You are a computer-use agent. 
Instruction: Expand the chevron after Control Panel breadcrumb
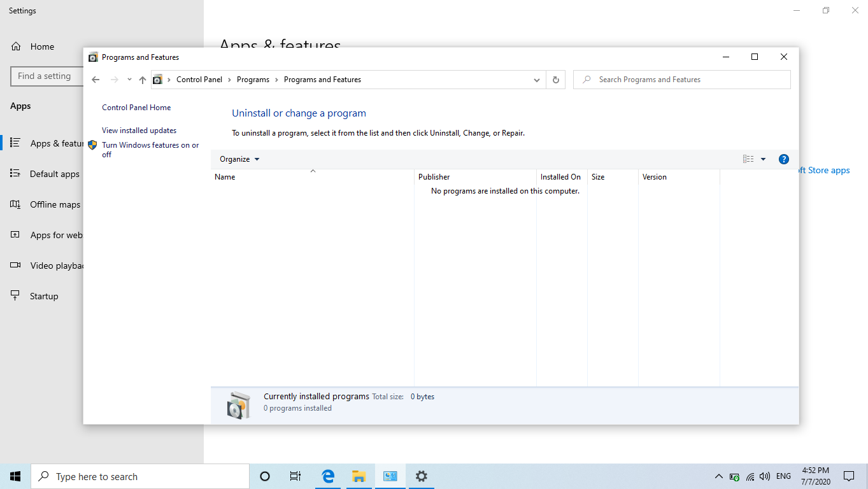click(x=230, y=80)
